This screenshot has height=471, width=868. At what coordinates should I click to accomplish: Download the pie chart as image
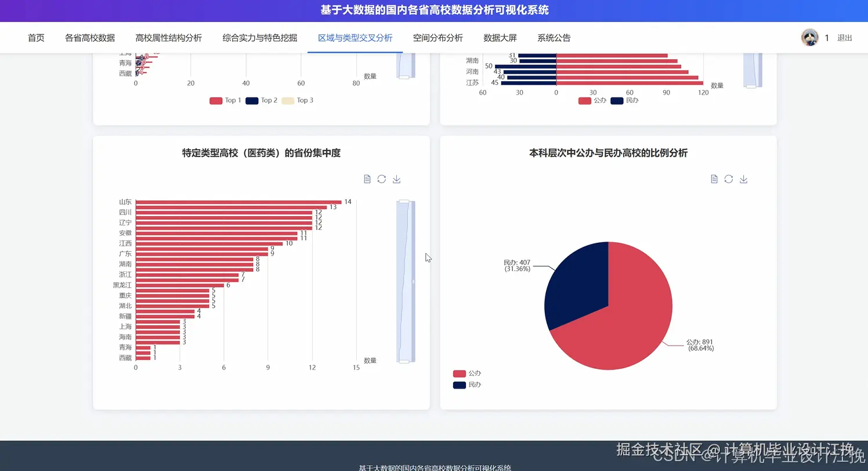[744, 179]
